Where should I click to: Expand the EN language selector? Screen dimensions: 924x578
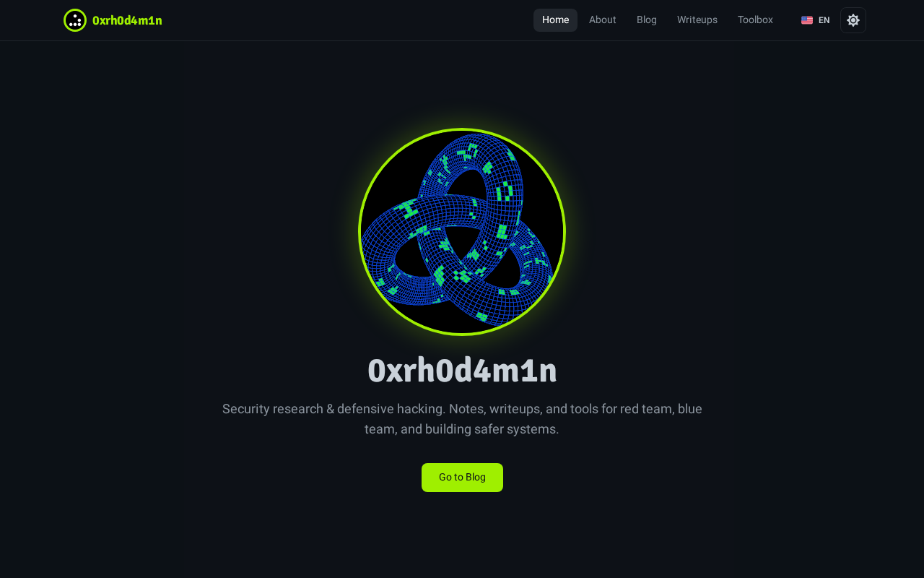[816, 20]
